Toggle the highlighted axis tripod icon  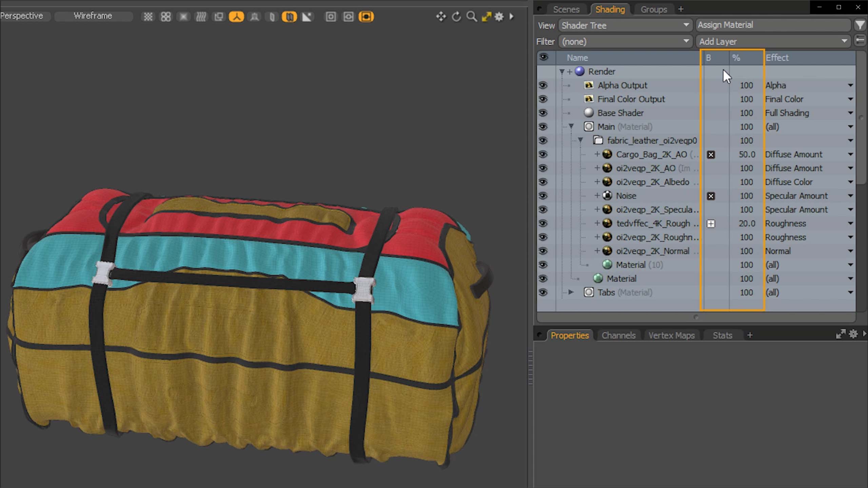click(x=236, y=17)
